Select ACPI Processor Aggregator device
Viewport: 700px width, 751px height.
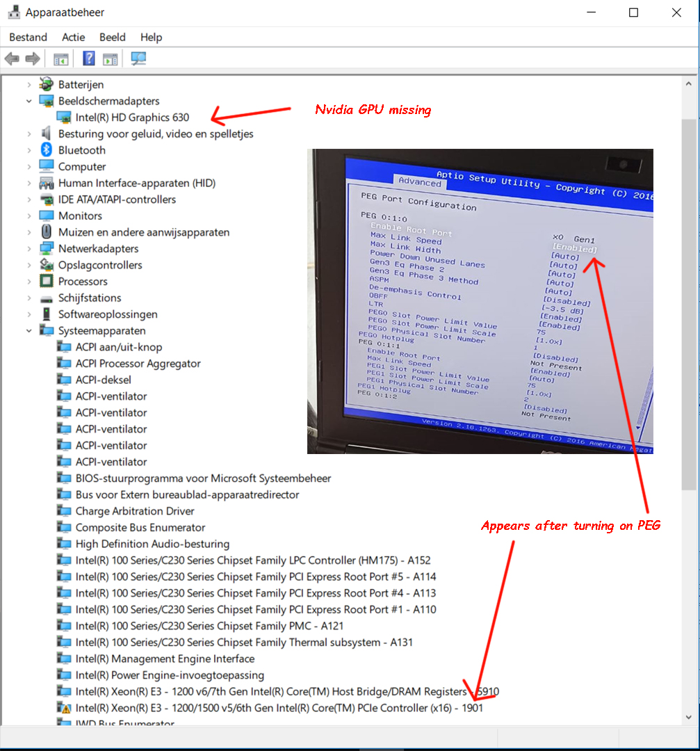point(138,364)
